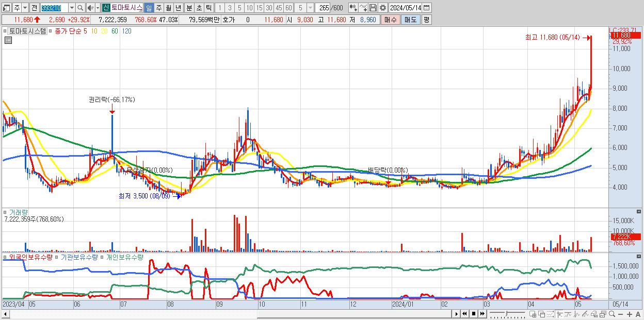This screenshot has height=320, width=644.
Task: Click the 매수 buy button
Action: [391, 20]
